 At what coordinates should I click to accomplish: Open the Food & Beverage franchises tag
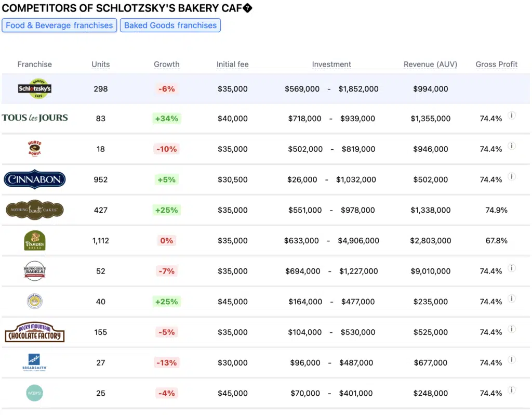pos(59,25)
